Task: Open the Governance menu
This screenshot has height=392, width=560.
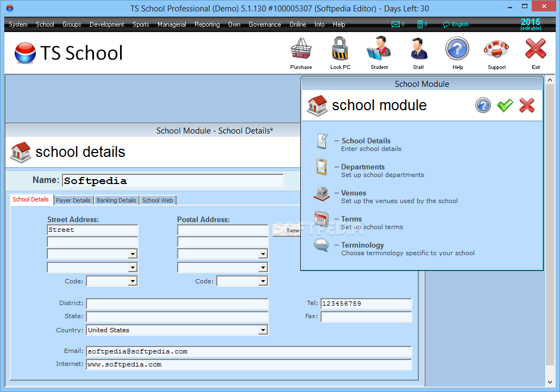Action: click(x=265, y=24)
